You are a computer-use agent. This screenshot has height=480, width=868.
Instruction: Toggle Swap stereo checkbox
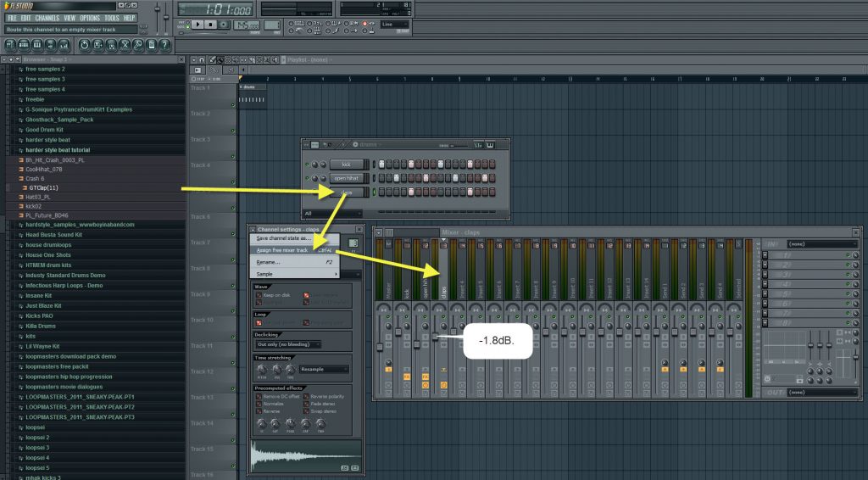pyautogui.click(x=306, y=411)
